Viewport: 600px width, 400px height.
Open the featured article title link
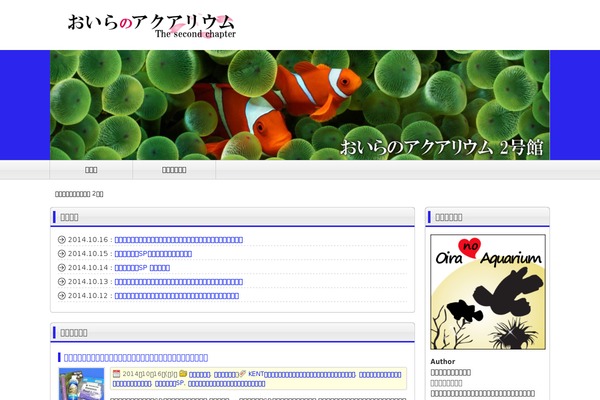point(136,358)
